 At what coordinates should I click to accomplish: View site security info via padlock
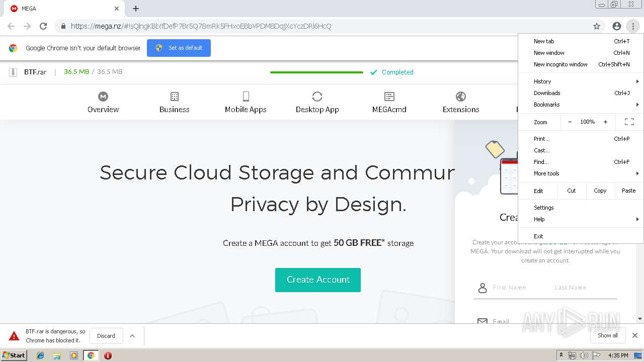pos(63,26)
